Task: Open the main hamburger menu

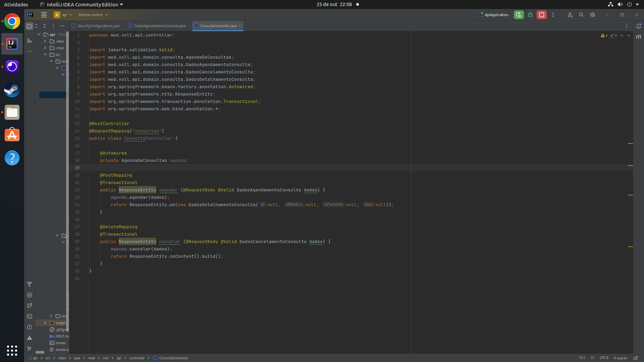Action: coord(44,15)
